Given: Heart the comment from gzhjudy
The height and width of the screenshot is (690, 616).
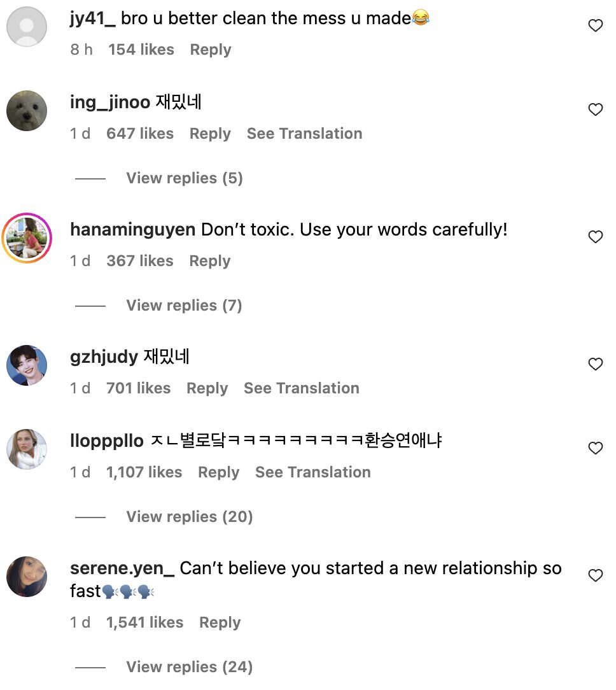Looking at the screenshot, I should [595, 364].
